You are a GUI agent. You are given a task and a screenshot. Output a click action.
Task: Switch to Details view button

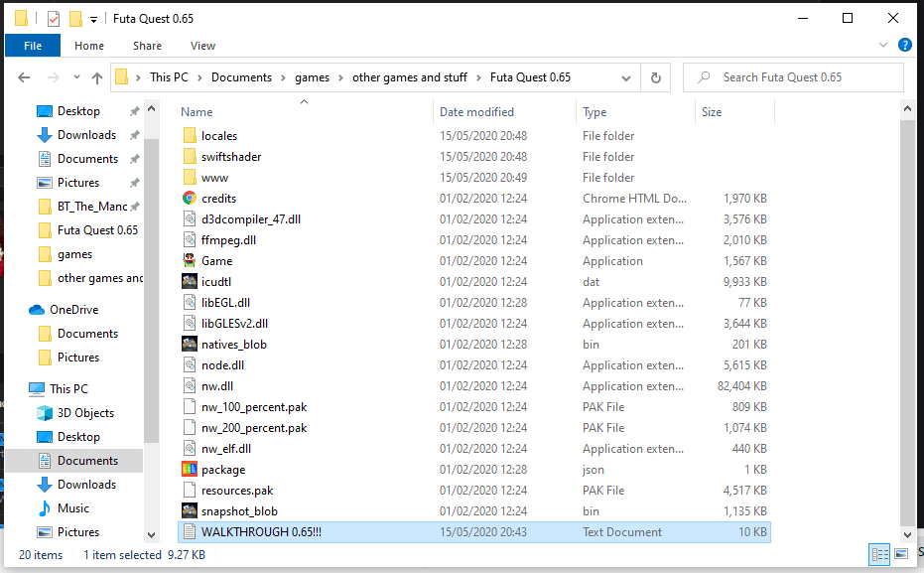(879, 554)
